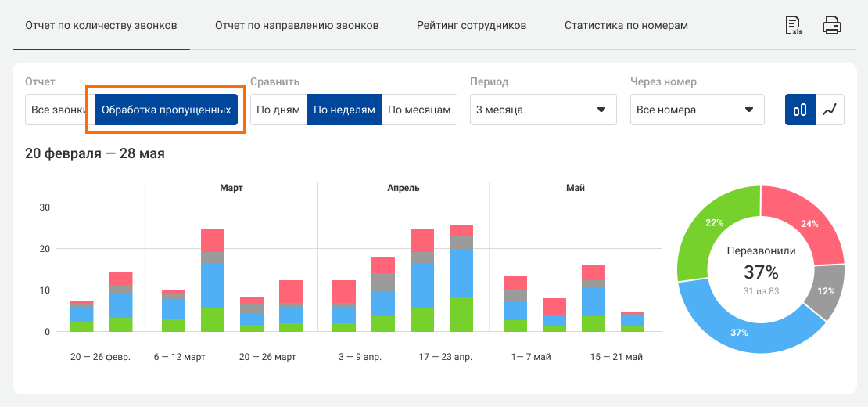Click the printer icon
The height and width of the screenshot is (407, 868).
(832, 26)
